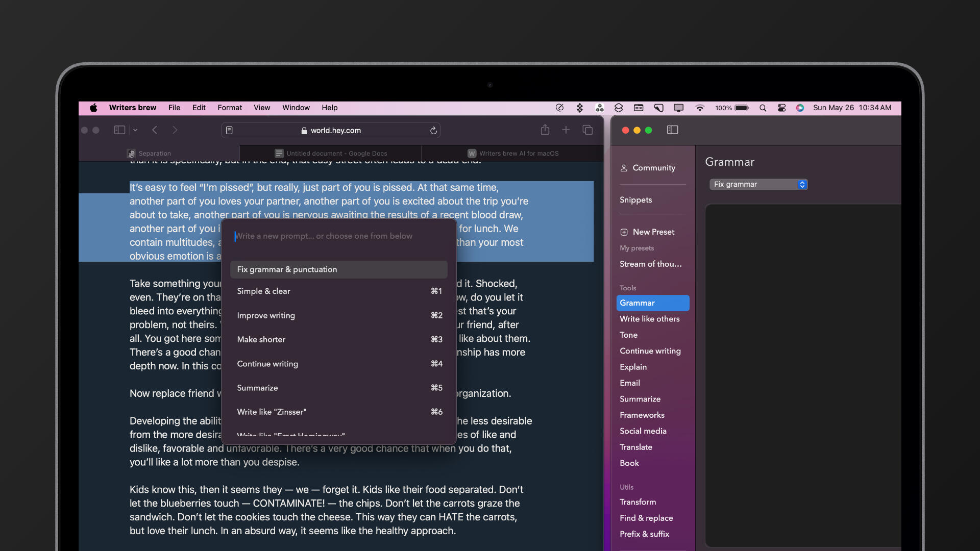Open the Book tool
Screen dimensions: 980x551
coord(629,462)
